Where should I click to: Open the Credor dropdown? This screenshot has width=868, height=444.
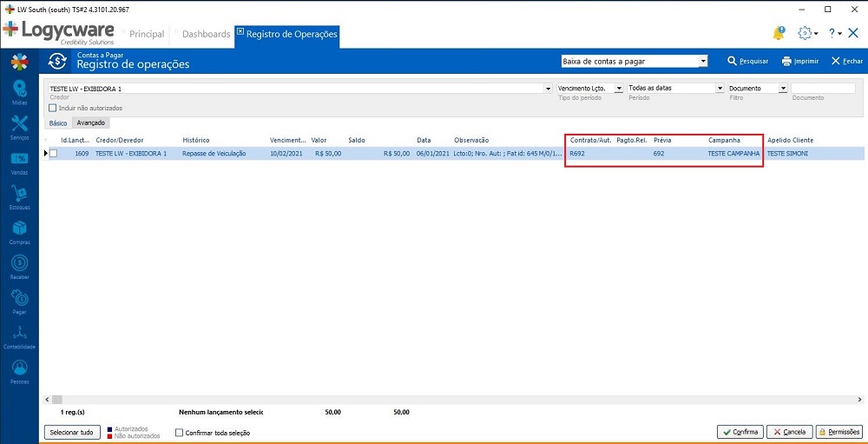pyautogui.click(x=548, y=88)
